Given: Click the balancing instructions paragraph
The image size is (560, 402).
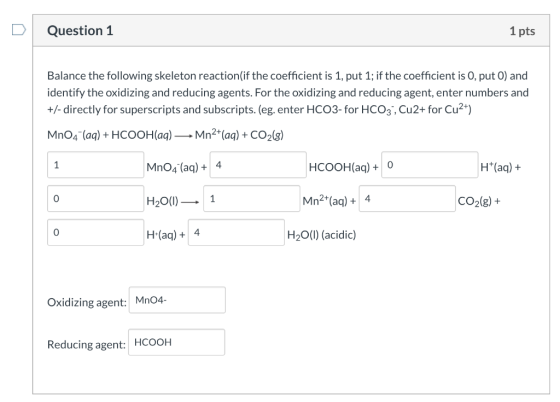Looking at the screenshot, I should click(288, 92).
